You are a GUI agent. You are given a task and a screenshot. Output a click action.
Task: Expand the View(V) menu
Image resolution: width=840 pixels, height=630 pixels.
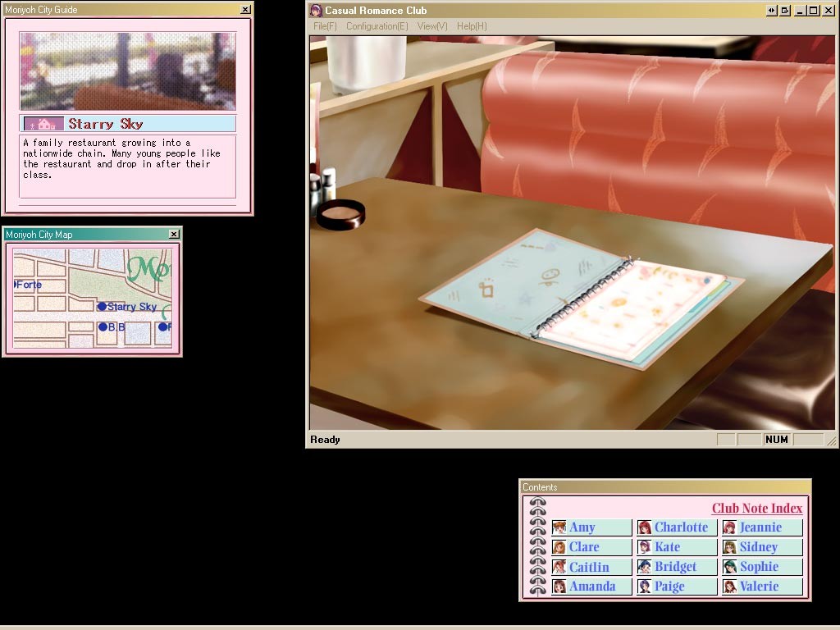click(432, 26)
